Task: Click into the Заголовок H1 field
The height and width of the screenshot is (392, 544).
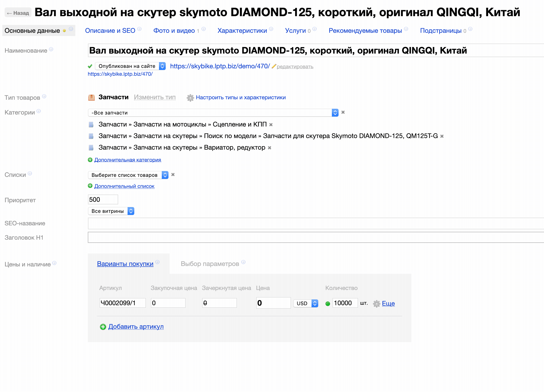Action: pyautogui.click(x=316, y=237)
